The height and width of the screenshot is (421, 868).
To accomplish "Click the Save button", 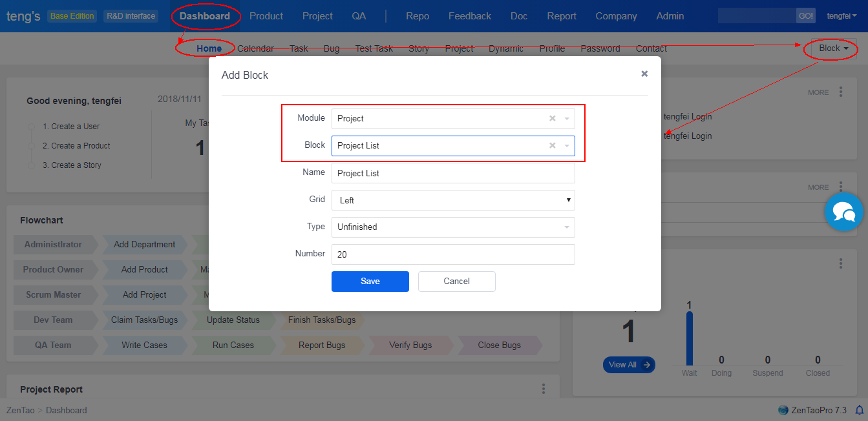I will coord(370,282).
